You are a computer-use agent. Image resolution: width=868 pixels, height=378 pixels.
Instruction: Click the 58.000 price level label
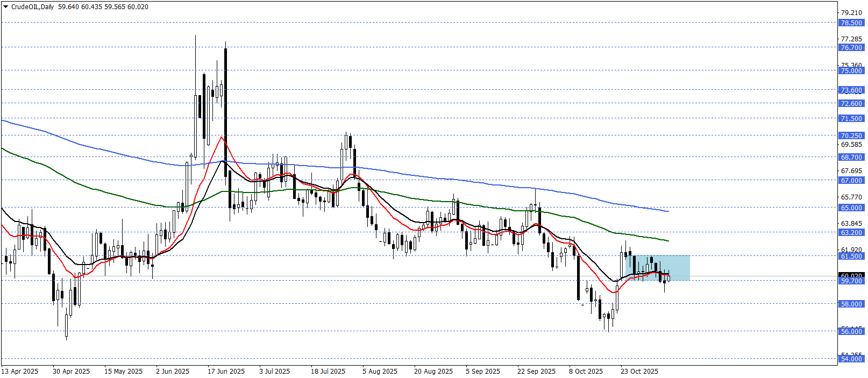(x=851, y=304)
